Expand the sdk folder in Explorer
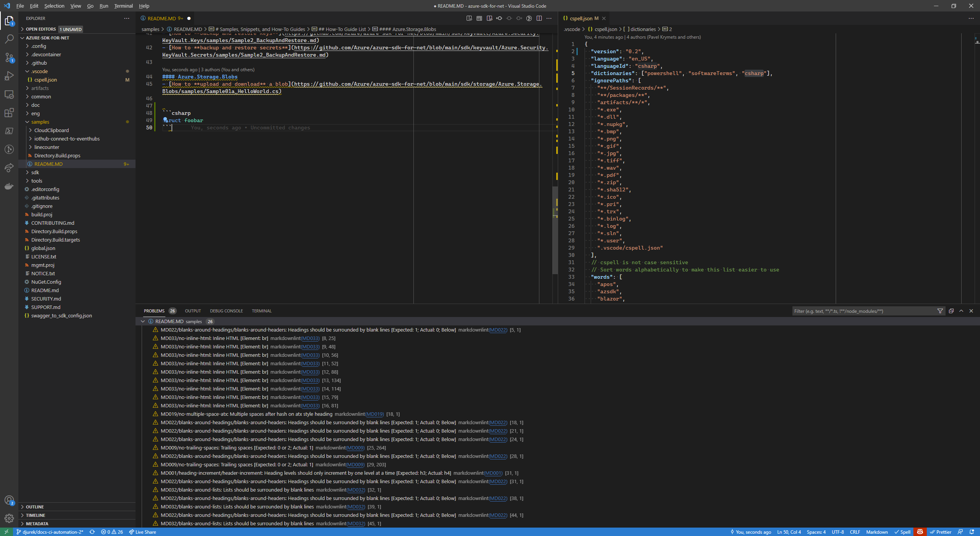Screen dimensions: 980x536 (35, 172)
